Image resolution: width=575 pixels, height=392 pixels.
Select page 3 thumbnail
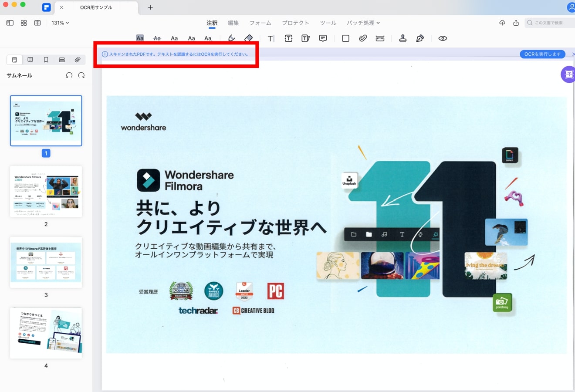click(x=46, y=262)
